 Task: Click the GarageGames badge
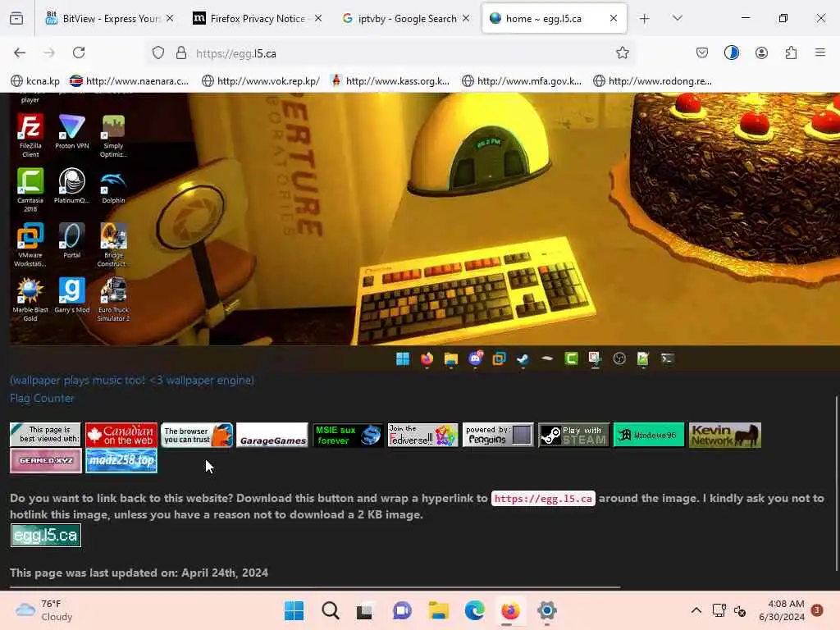pos(272,435)
